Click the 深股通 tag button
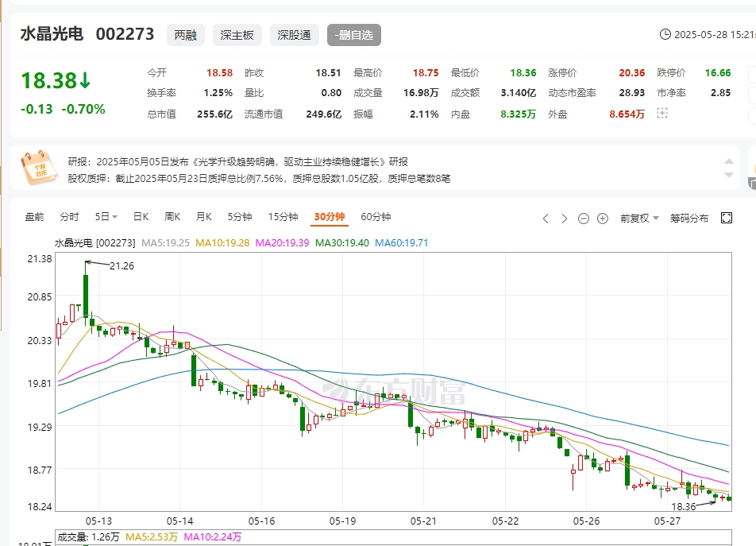Viewport: 756px width, 546px height. point(294,35)
